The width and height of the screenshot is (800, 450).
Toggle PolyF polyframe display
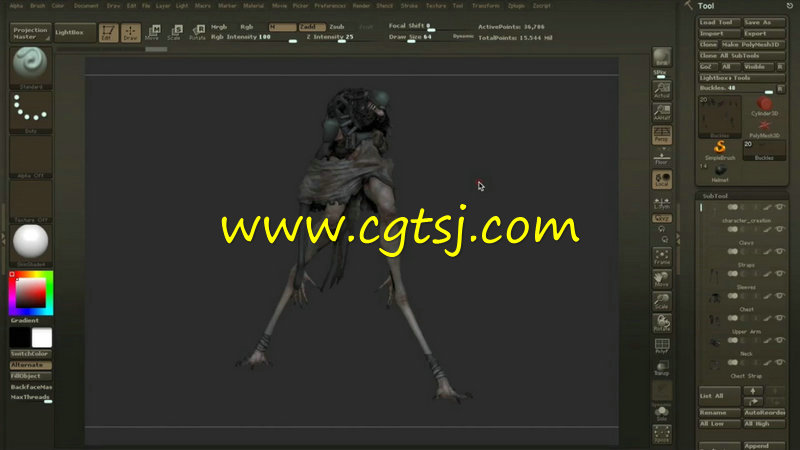click(x=662, y=345)
